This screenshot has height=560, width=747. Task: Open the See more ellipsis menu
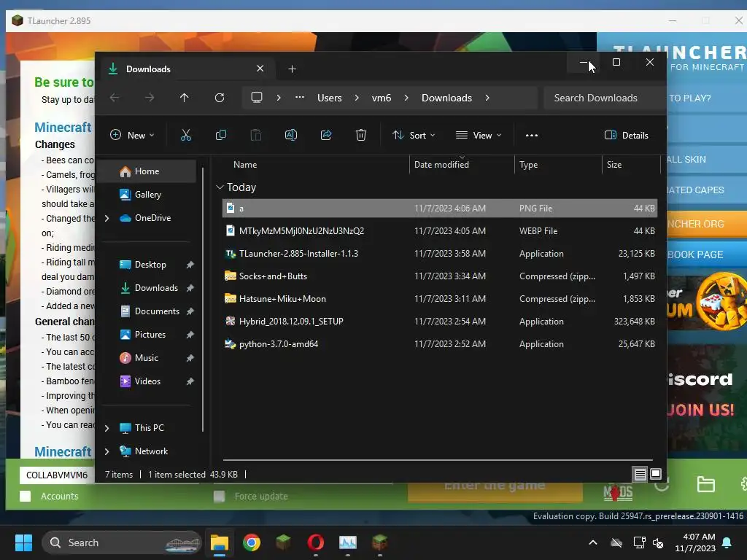pyautogui.click(x=532, y=135)
